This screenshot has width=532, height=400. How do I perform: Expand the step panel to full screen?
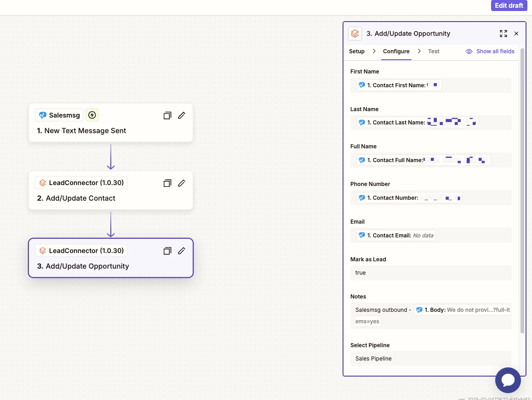(503, 34)
